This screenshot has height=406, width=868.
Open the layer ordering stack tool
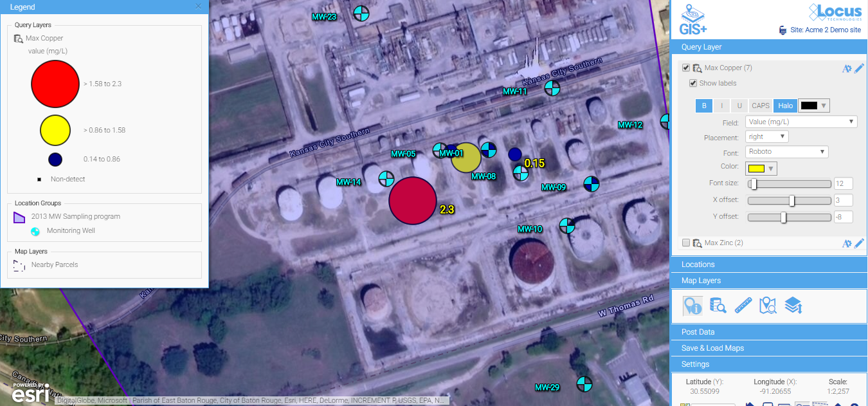click(x=793, y=306)
